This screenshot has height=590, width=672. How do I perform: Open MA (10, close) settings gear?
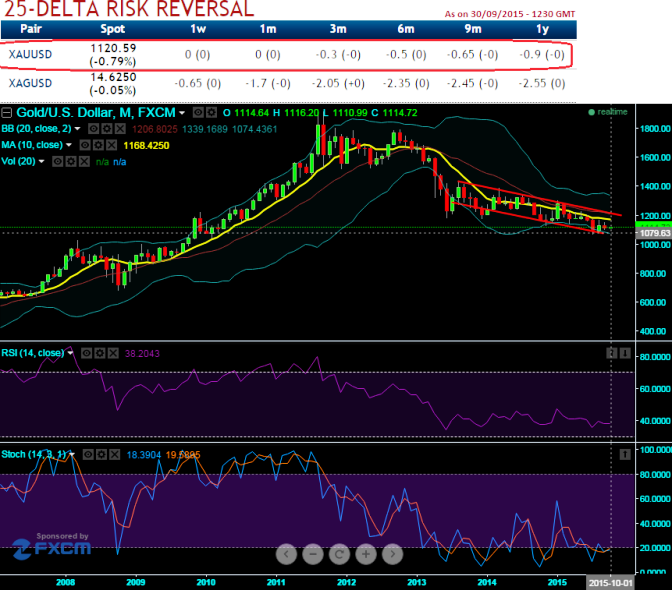point(98,145)
